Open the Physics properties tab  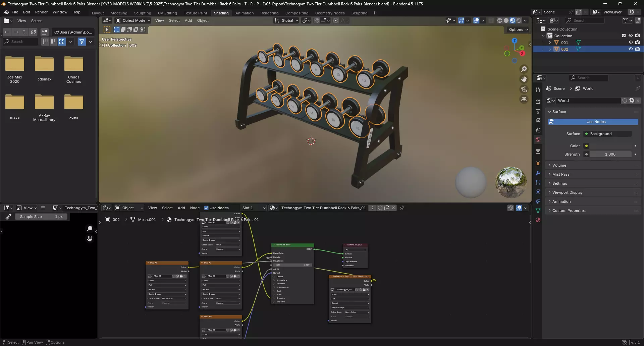click(x=538, y=192)
